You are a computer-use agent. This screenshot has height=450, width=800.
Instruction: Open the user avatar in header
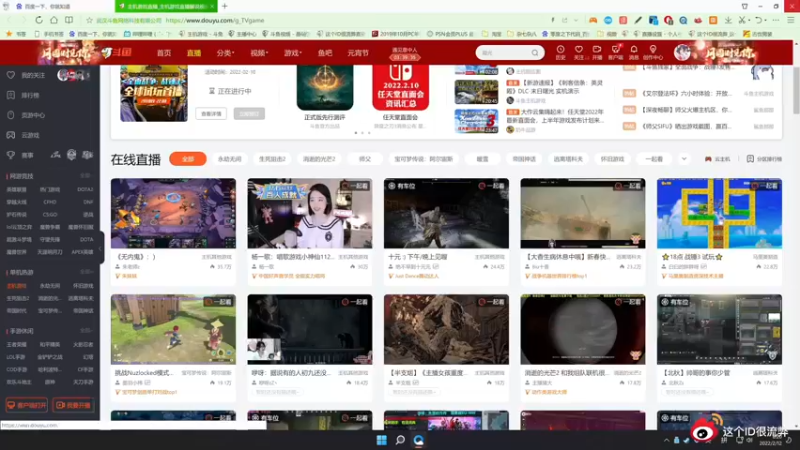(682, 52)
